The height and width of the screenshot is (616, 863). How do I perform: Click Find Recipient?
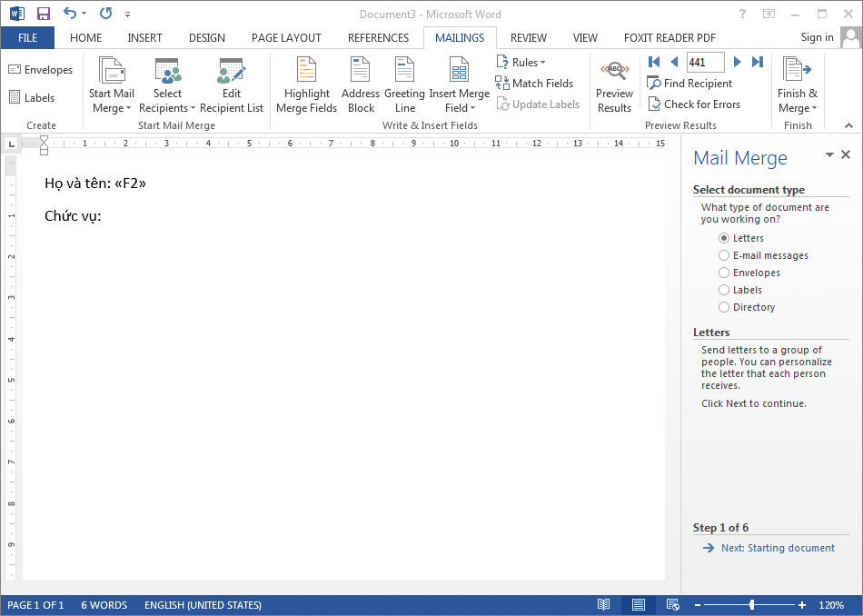click(x=689, y=83)
